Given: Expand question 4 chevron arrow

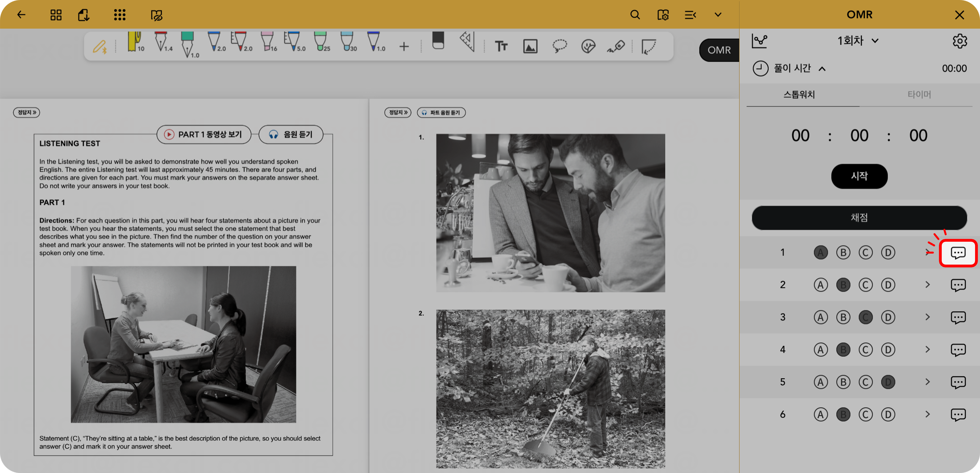Looking at the screenshot, I should [x=927, y=350].
